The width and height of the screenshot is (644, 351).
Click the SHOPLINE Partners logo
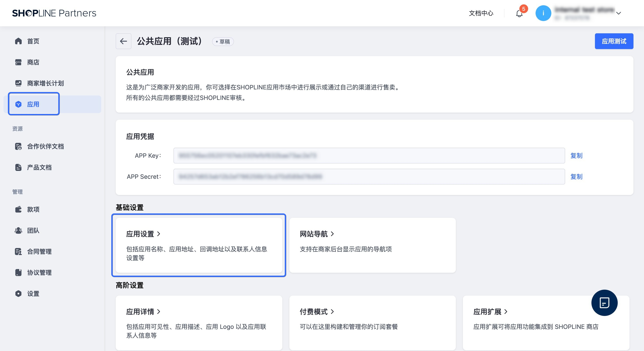[x=54, y=13]
